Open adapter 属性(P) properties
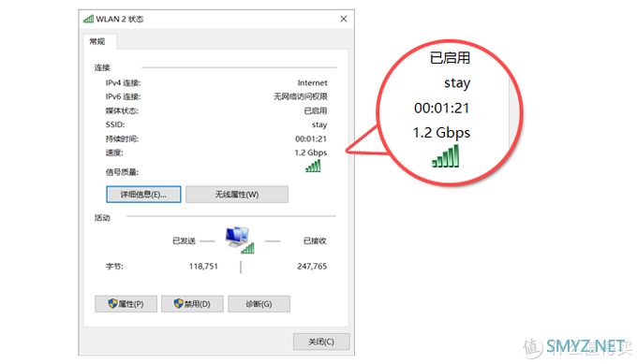This screenshot has height=364, width=637. coord(126,303)
